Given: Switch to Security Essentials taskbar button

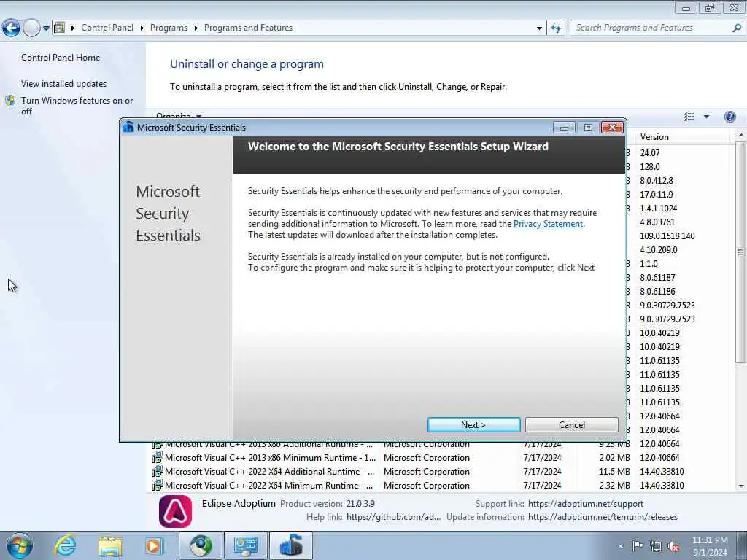Looking at the screenshot, I should 290,545.
